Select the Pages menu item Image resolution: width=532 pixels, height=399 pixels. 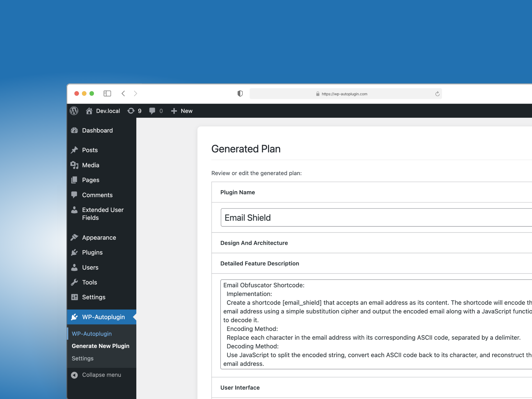tap(90, 180)
